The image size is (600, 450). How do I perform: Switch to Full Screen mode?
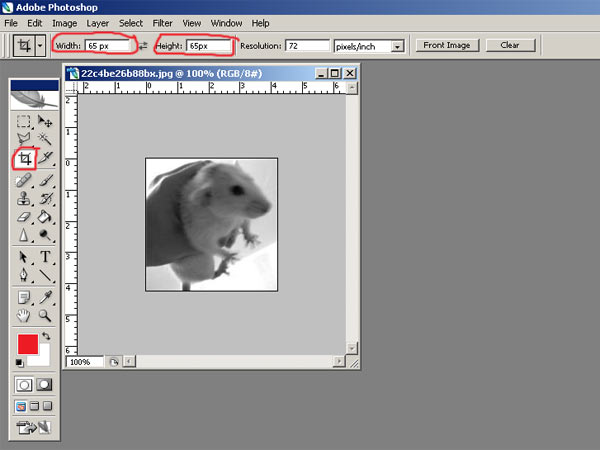pyautogui.click(x=47, y=406)
